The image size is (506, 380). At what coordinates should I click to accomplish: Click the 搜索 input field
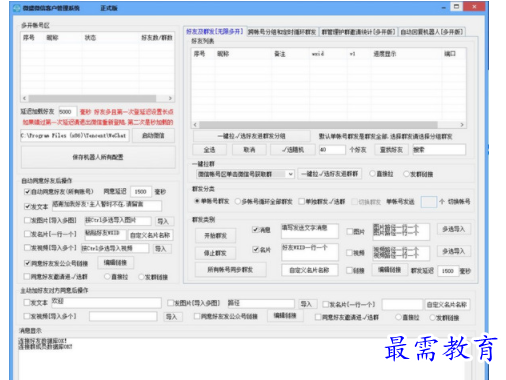coord(439,150)
